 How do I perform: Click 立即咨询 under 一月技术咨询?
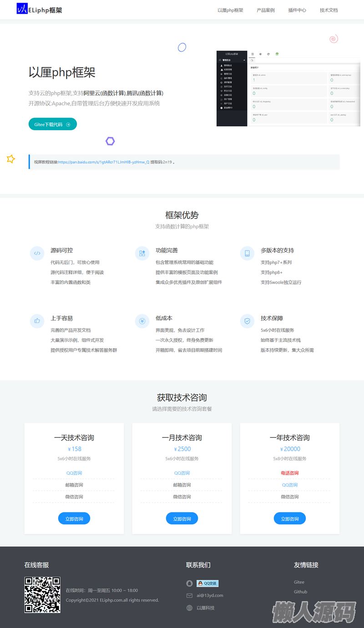182,519
